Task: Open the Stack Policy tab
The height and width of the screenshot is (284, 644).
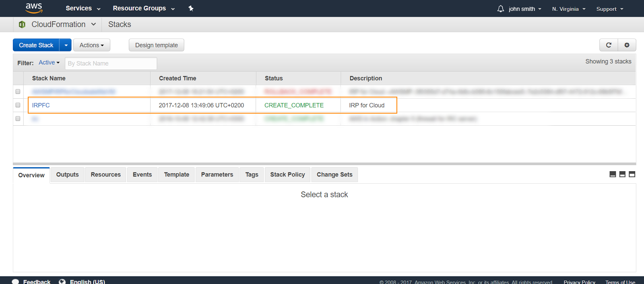Action: [x=288, y=174]
